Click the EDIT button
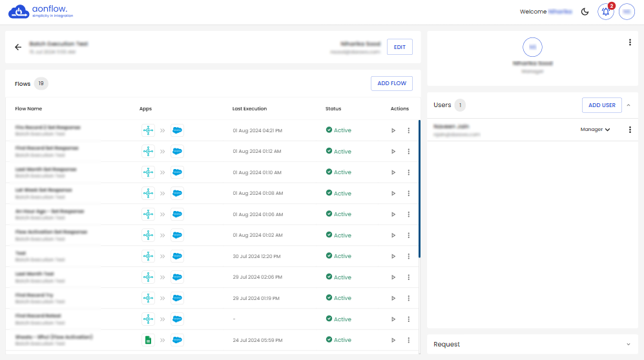The image size is (644, 360). [399, 47]
